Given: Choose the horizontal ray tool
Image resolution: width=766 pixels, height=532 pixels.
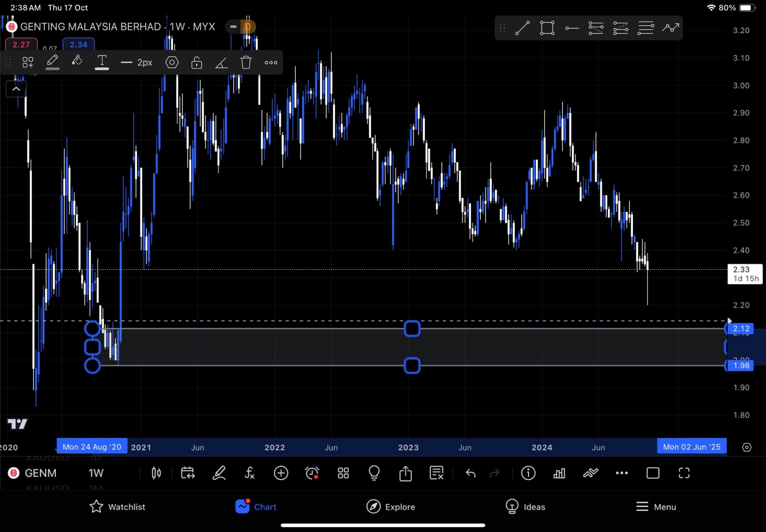Looking at the screenshot, I should [572, 28].
